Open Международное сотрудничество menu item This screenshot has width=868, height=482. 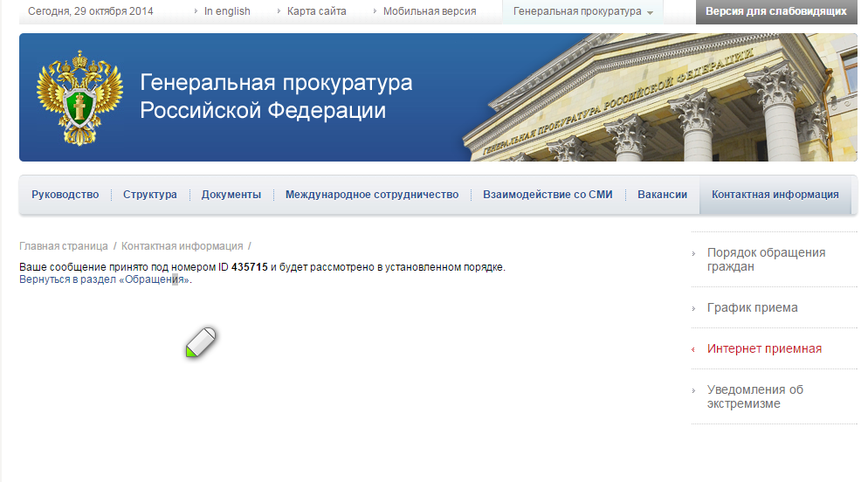tap(372, 195)
